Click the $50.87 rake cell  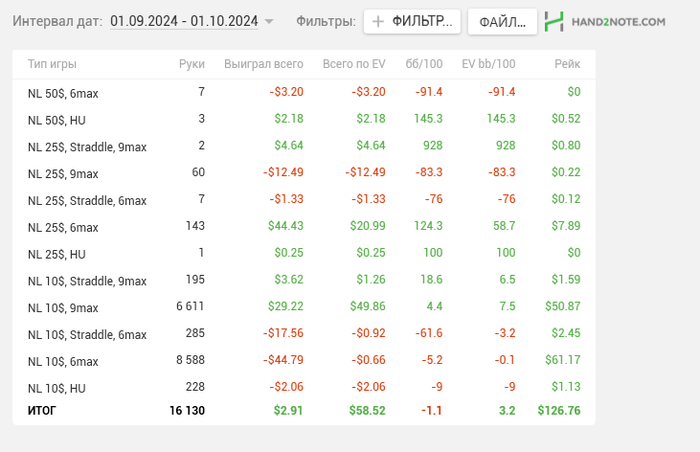563,306
